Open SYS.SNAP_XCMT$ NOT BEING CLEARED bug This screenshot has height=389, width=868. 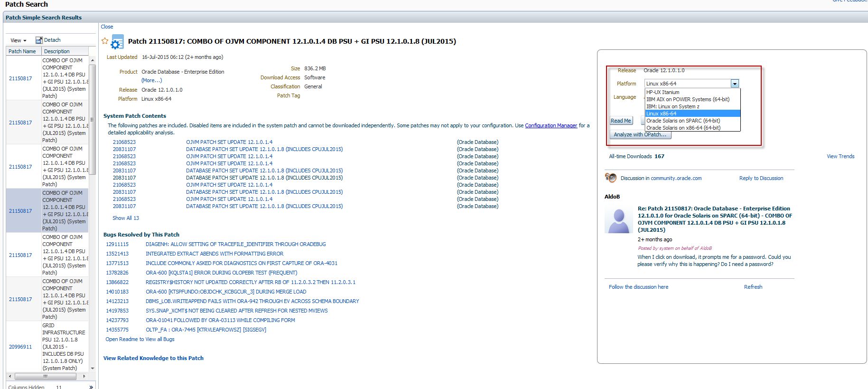tap(237, 311)
